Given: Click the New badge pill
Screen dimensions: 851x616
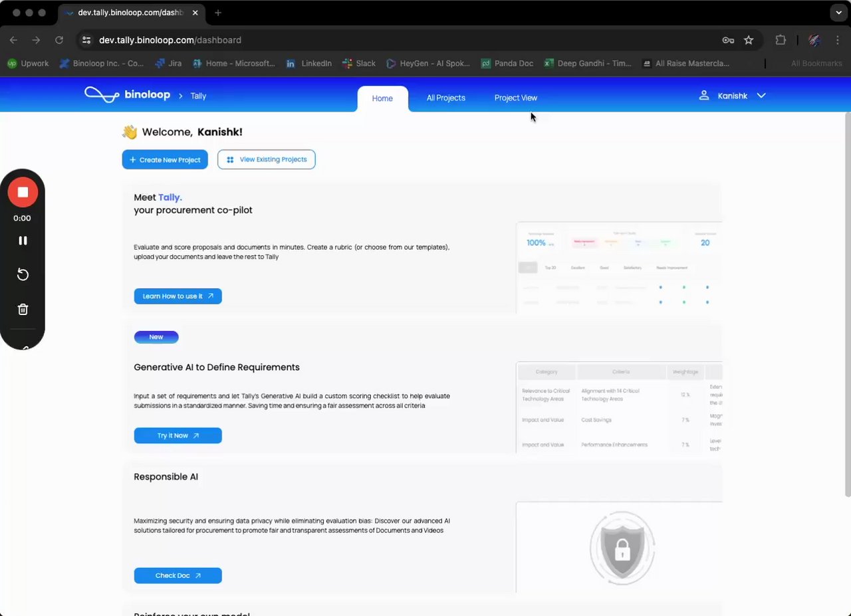Looking at the screenshot, I should point(156,337).
